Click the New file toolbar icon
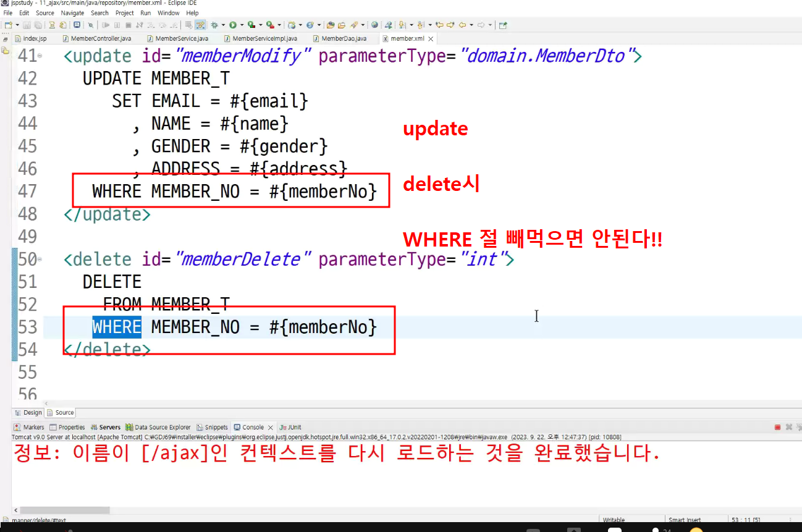802x532 pixels. tap(9, 25)
